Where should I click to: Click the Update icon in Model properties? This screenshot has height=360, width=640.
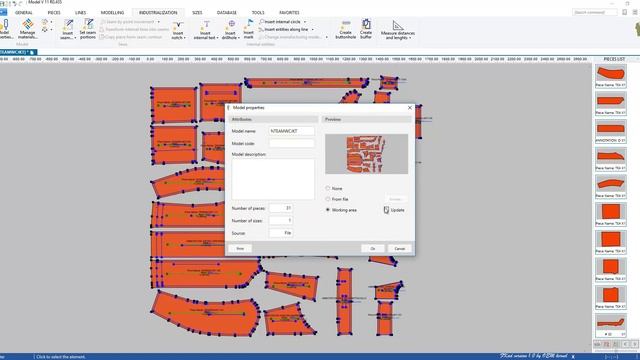point(386,210)
